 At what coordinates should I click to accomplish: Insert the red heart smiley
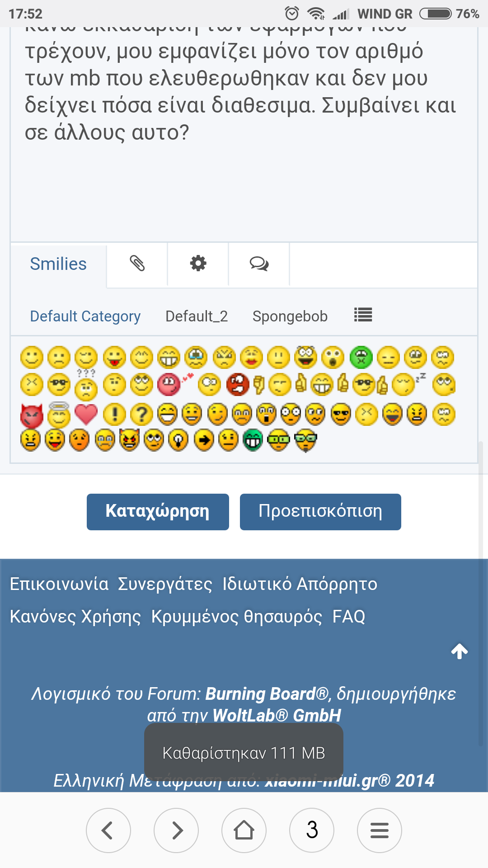[x=86, y=414]
